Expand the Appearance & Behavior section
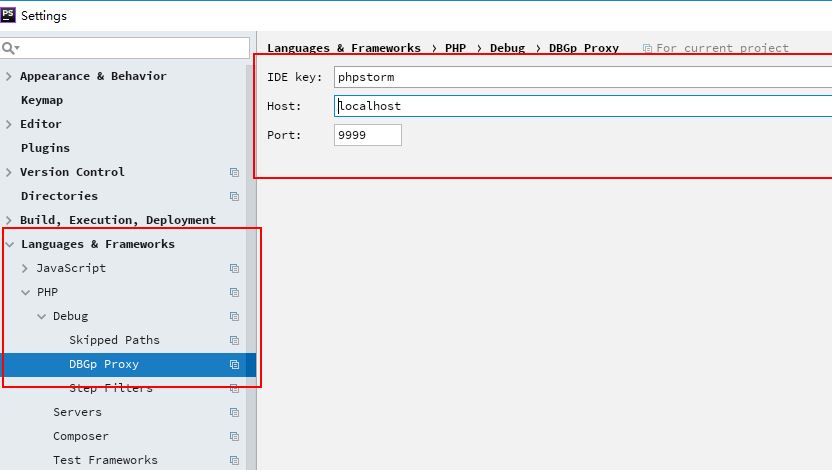The width and height of the screenshot is (832, 470). pyautogui.click(x=9, y=76)
